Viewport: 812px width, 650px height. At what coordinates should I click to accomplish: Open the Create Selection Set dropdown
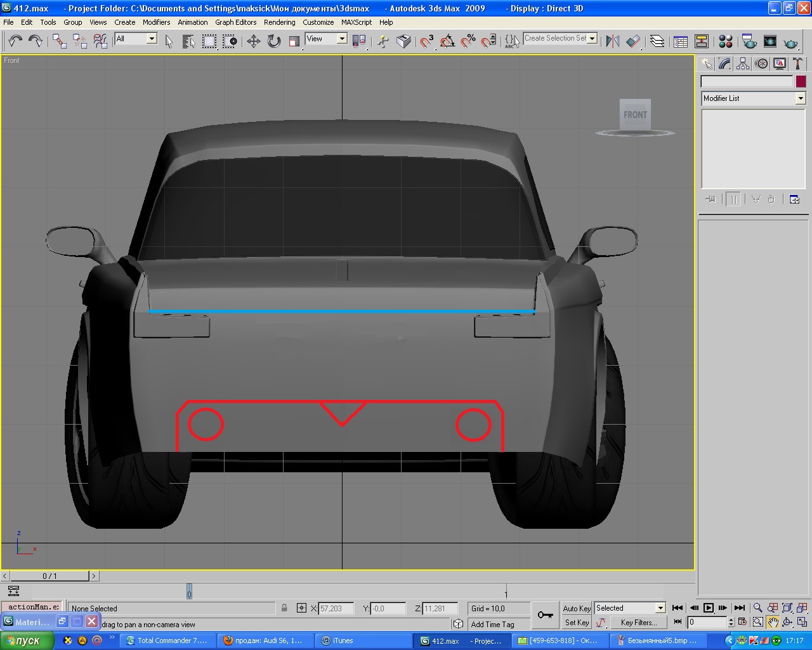tap(592, 39)
